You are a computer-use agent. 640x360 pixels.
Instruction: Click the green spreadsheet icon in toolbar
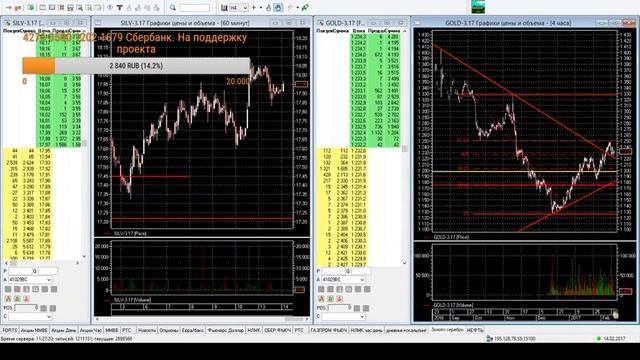point(30,8)
